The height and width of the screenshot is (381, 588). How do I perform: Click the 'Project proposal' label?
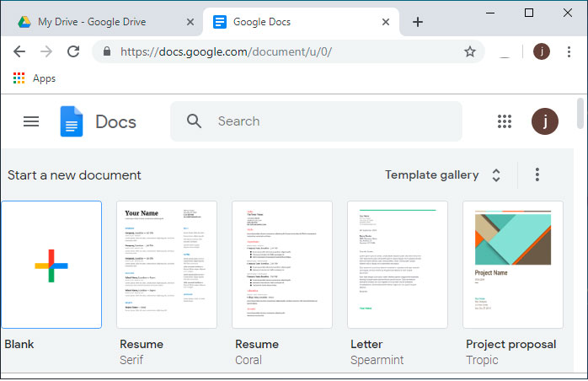510,345
